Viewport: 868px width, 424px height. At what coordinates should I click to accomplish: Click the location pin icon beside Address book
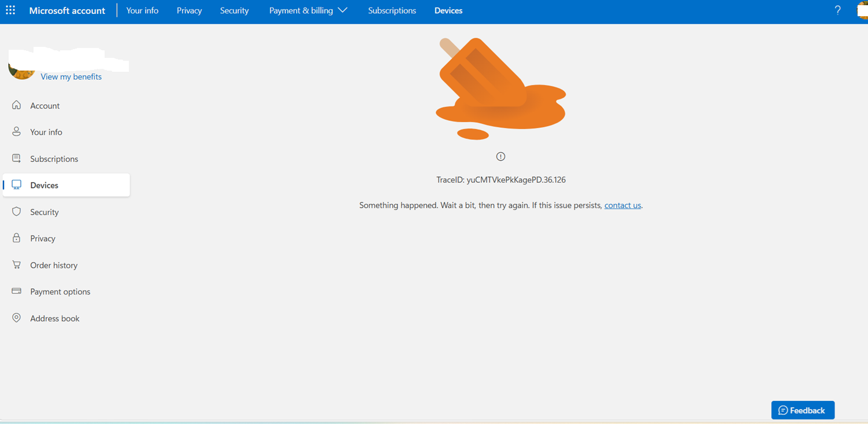[17, 318]
